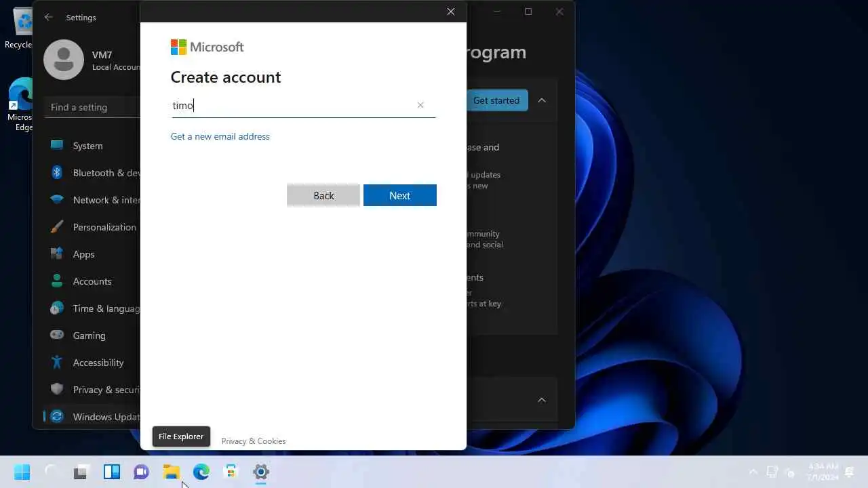Open Bluetooth & devices settings
This screenshot has height=488, width=868.
pos(92,173)
